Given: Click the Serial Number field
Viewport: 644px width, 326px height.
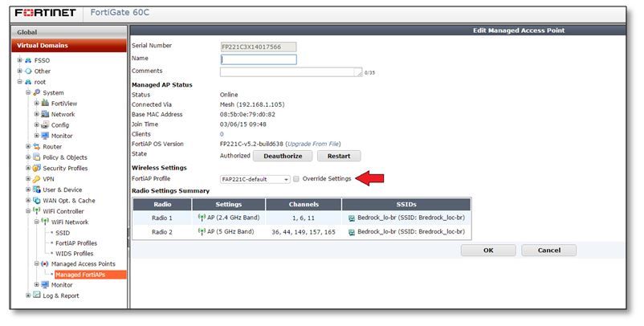Looking at the screenshot, I should [x=259, y=47].
